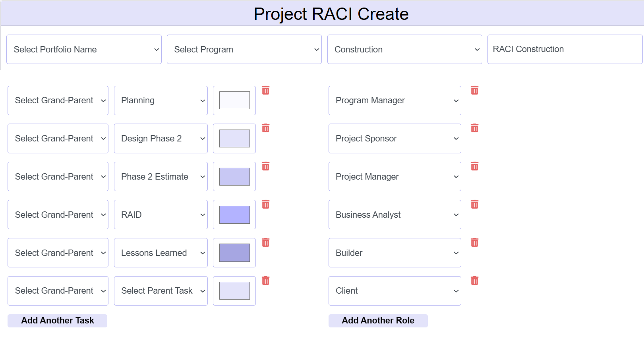Open the Select Portfolio Name dropdown
644x360 pixels.
84,49
